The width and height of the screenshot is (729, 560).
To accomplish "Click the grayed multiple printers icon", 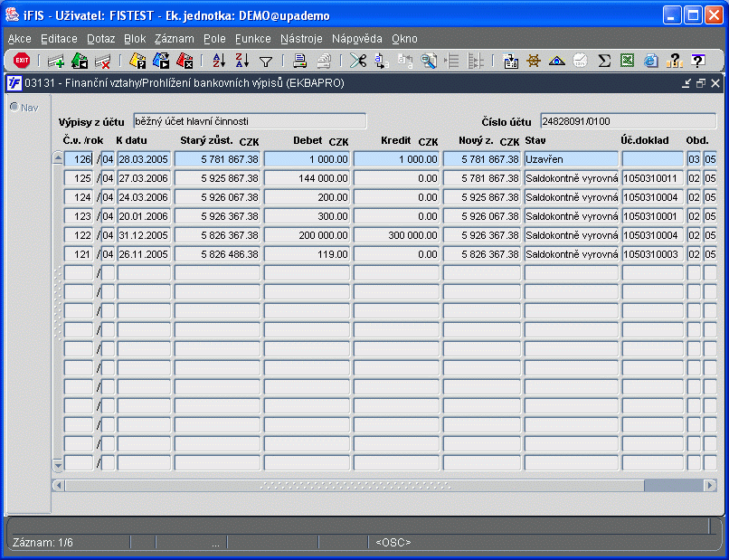I will click(x=324, y=61).
